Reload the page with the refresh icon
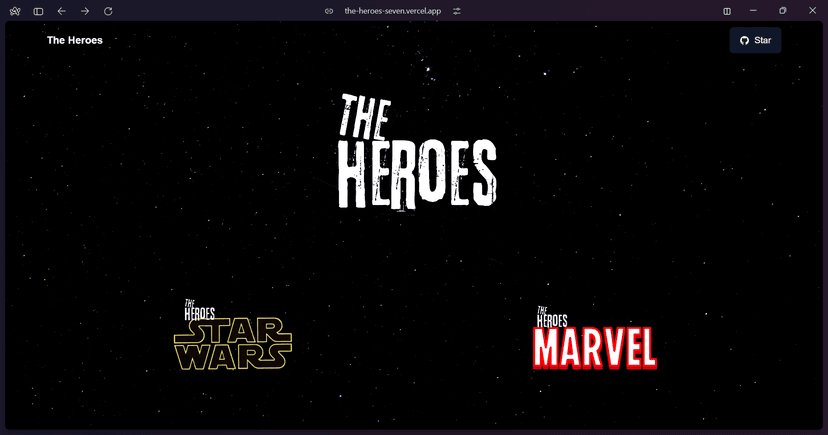828x435 pixels. pos(108,11)
